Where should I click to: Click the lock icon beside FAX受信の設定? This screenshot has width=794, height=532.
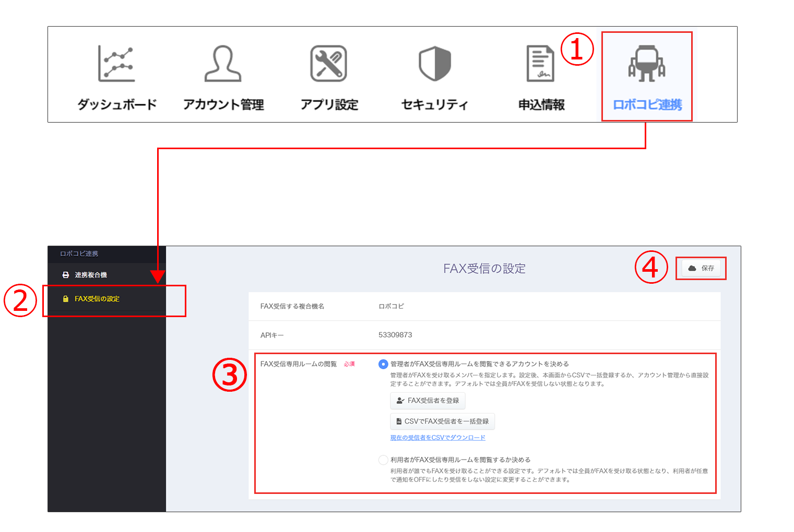pos(66,299)
